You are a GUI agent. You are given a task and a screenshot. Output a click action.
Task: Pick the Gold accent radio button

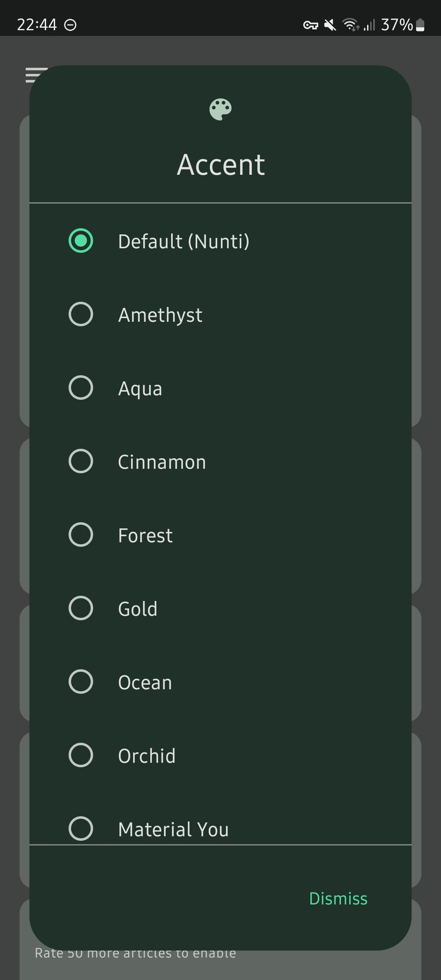[81, 608]
